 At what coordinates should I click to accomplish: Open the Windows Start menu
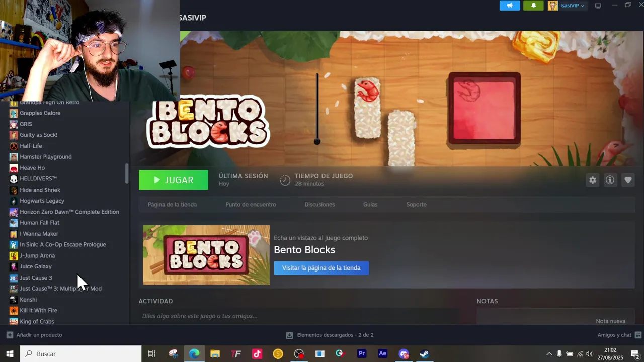[x=10, y=354]
